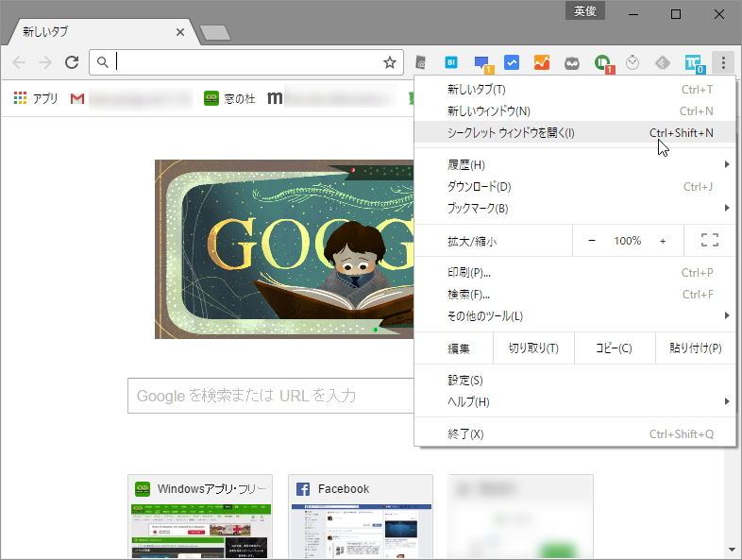The height and width of the screenshot is (560, 742).
Task: Open 設定(S) settings
Action: pos(575,381)
